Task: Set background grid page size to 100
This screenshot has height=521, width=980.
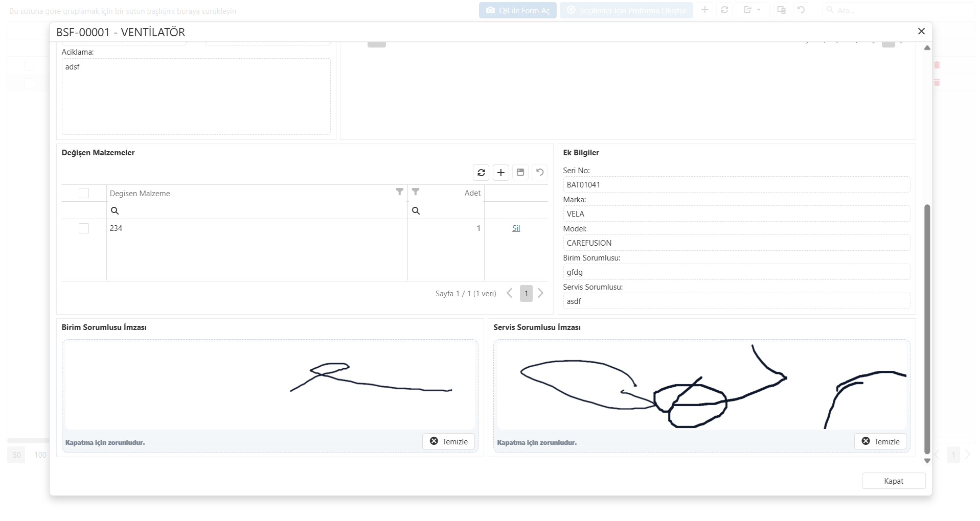Action: [40, 455]
